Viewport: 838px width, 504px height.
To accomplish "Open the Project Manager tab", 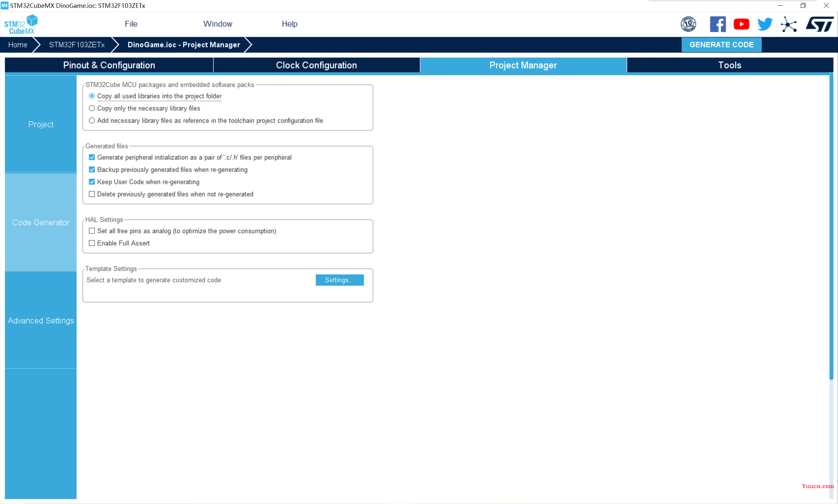I will [x=523, y=64].
